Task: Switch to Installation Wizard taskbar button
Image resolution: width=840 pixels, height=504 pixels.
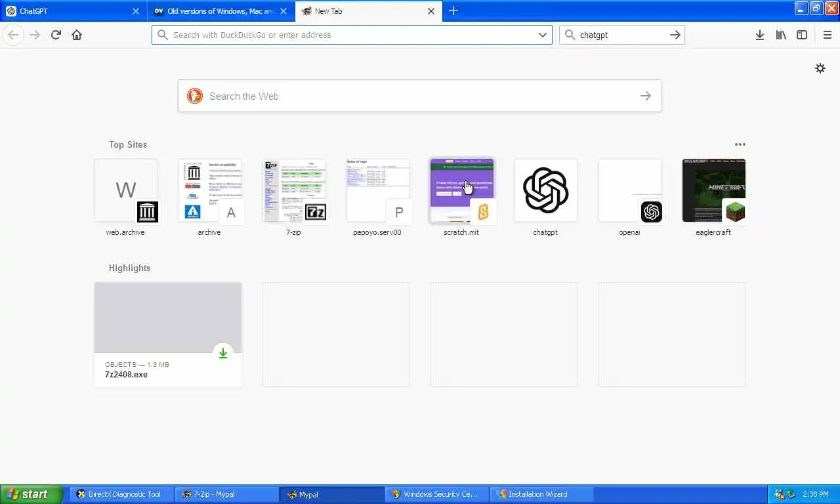Action: 542,494
